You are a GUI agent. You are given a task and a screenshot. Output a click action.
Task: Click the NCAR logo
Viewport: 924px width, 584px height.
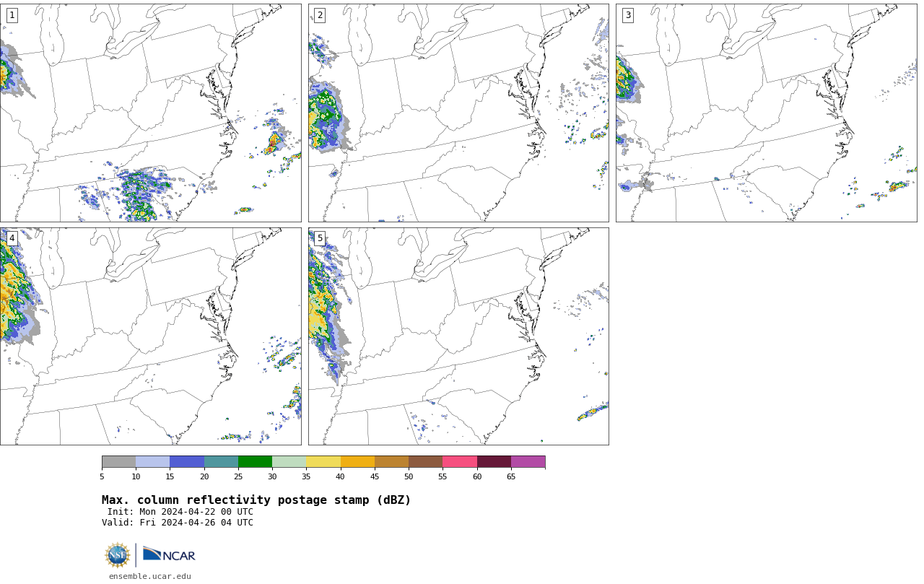(169, 554)
